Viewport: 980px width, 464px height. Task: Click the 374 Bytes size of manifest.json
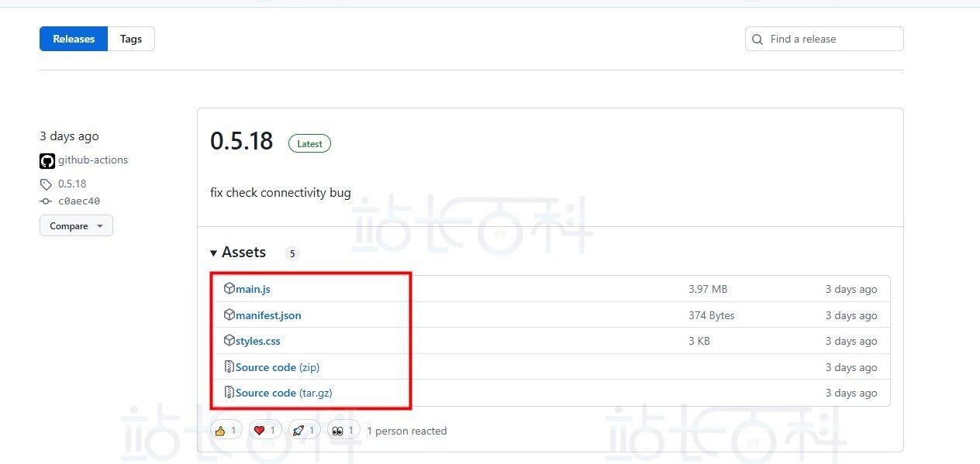[712, 315]
